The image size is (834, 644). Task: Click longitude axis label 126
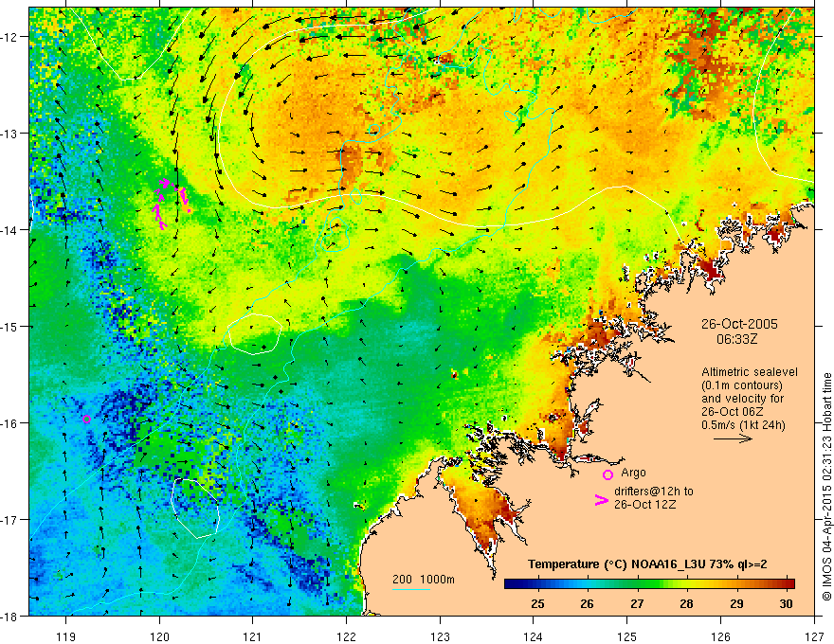point(720,636)
